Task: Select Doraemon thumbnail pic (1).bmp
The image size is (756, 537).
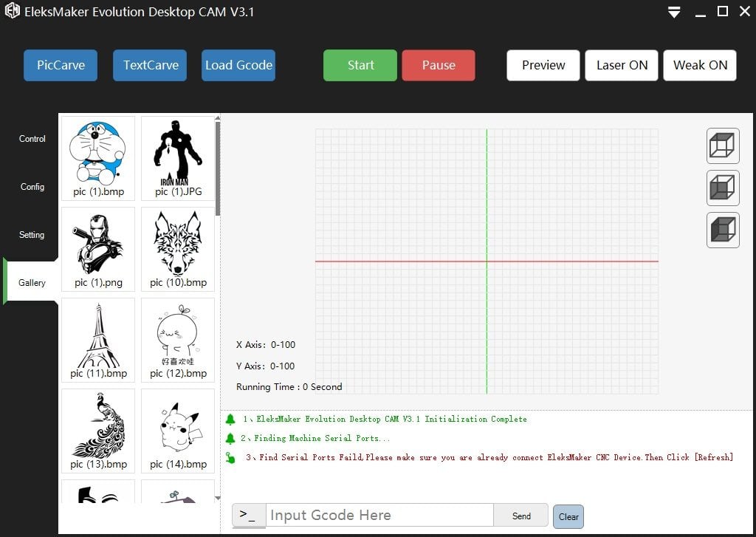Action: (98, 158)
